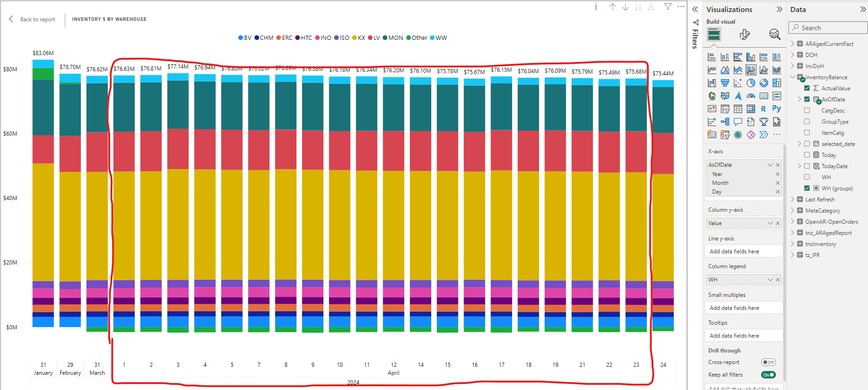The height and width of the screenshot is (390, 868).
Task: Check the CatgDesc field
Action: (807, 110)
